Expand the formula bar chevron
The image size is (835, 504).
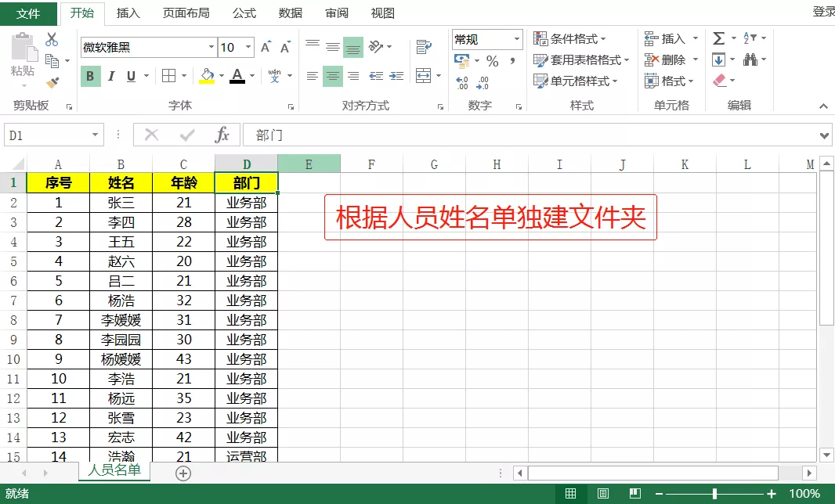click(x=824, y=135)
